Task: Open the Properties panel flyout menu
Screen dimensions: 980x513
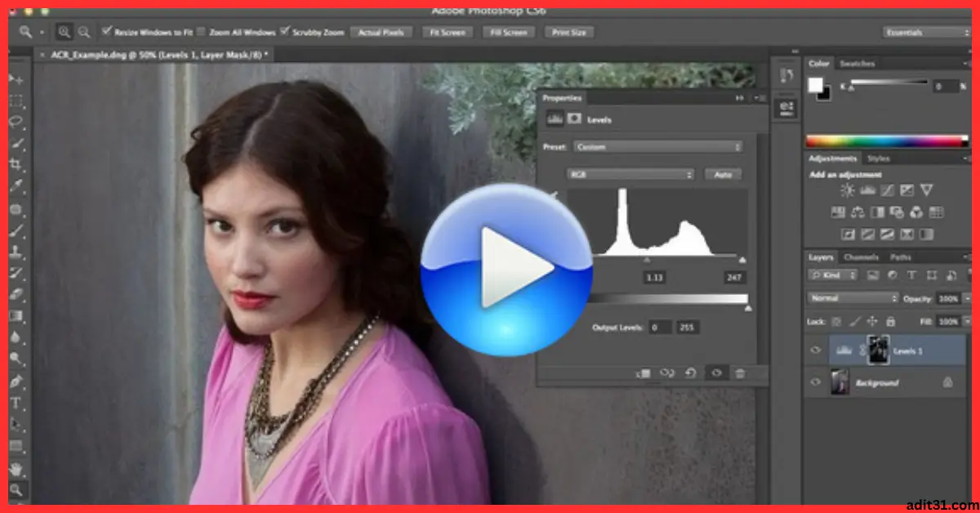Action: (759, 98)
